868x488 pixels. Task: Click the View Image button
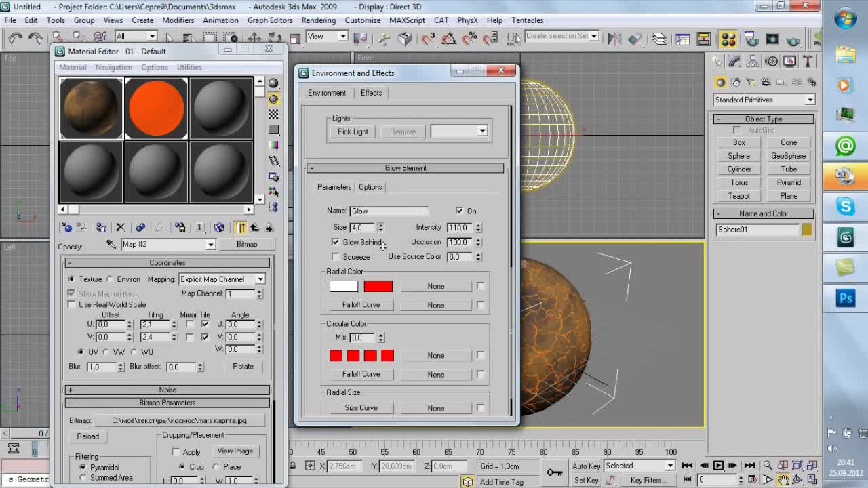click(x=235, y=451)
